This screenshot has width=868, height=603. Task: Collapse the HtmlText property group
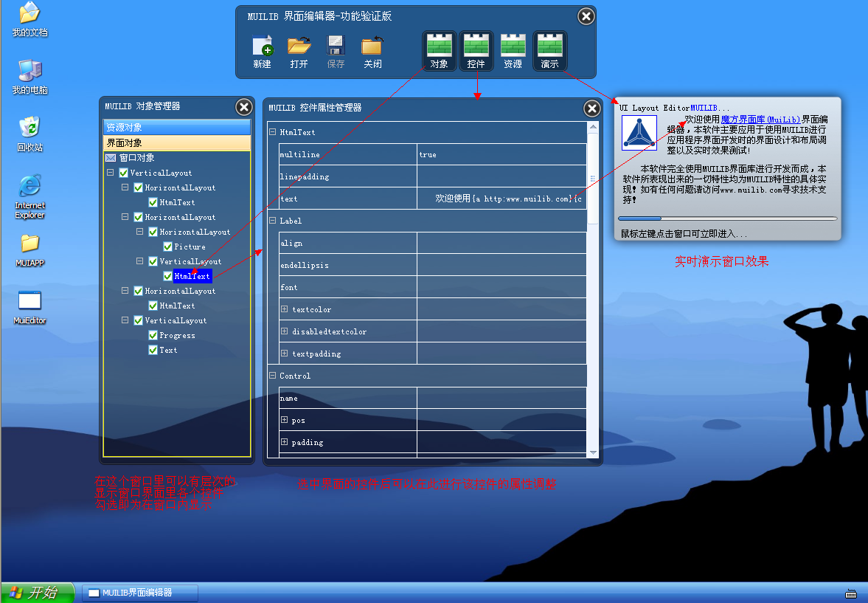pyautogui.click(x=272, y=132)
